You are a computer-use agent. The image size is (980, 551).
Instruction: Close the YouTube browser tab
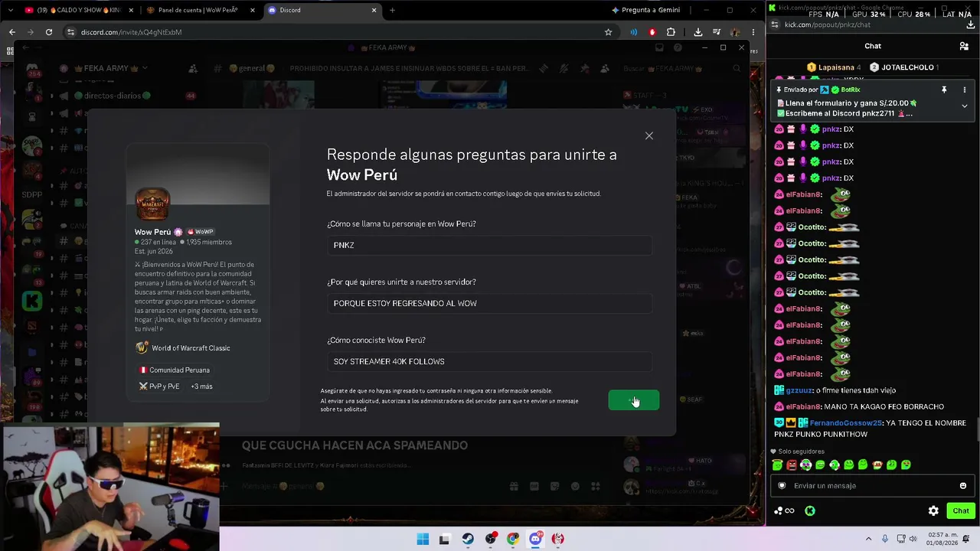coord(131,10)
